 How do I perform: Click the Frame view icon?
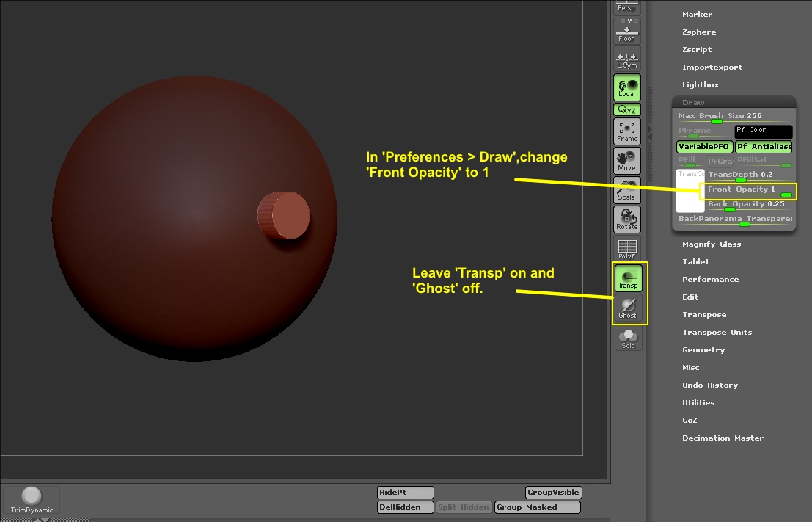627,131
